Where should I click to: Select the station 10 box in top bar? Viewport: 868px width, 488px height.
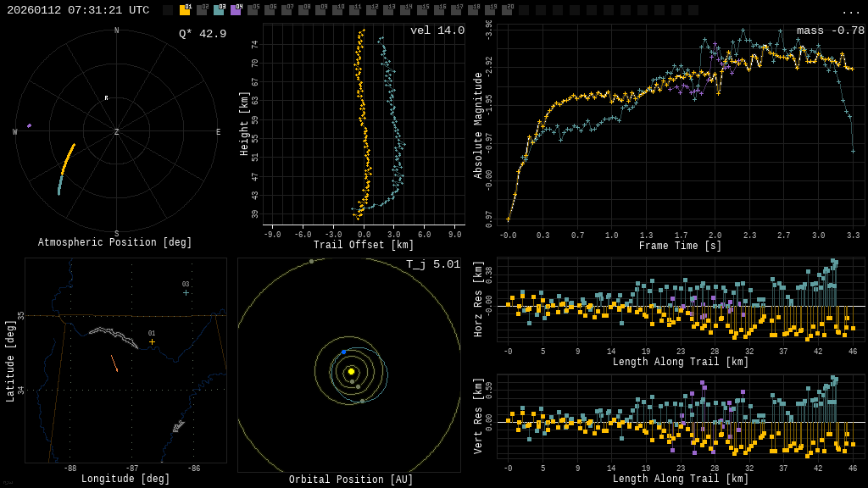pyautogui.click(x=337, y=10)
